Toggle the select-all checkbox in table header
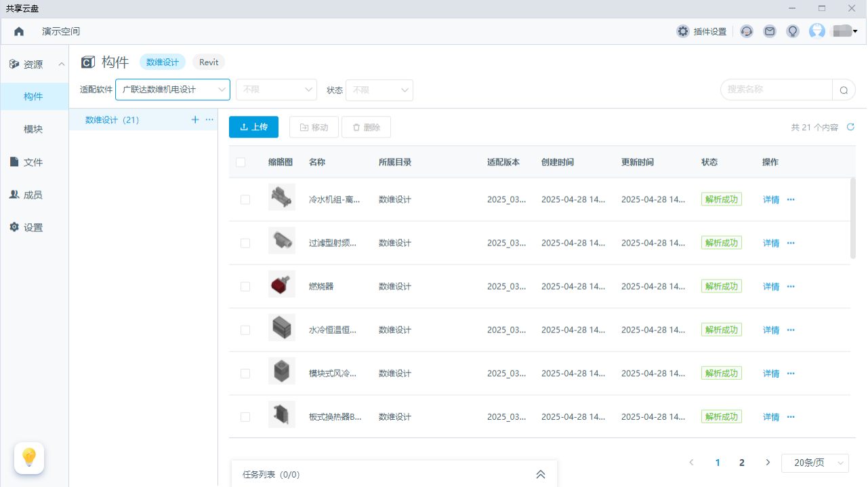The width and height of the screenshot is (868, 487). (241, 162)
